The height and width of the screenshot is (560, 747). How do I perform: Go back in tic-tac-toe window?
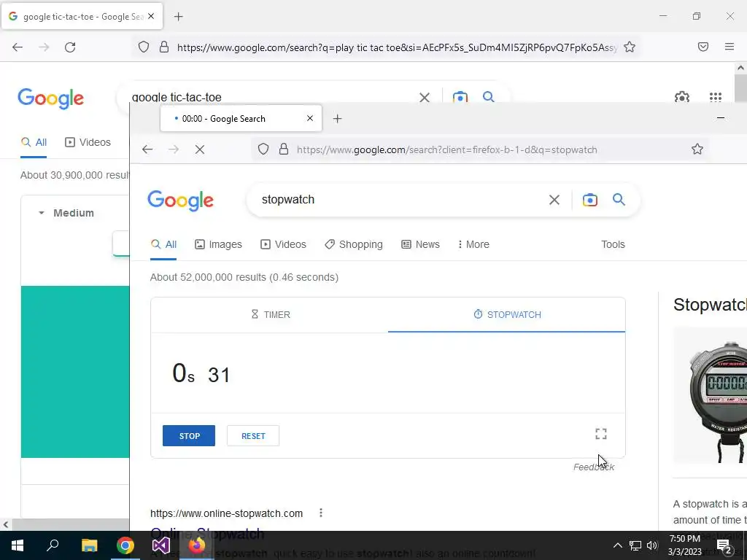(x=18, y=47)
